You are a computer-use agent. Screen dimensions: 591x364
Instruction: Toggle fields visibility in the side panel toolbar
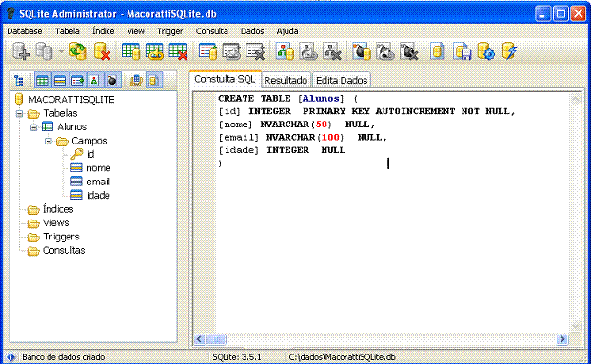(x=60, y=80)
